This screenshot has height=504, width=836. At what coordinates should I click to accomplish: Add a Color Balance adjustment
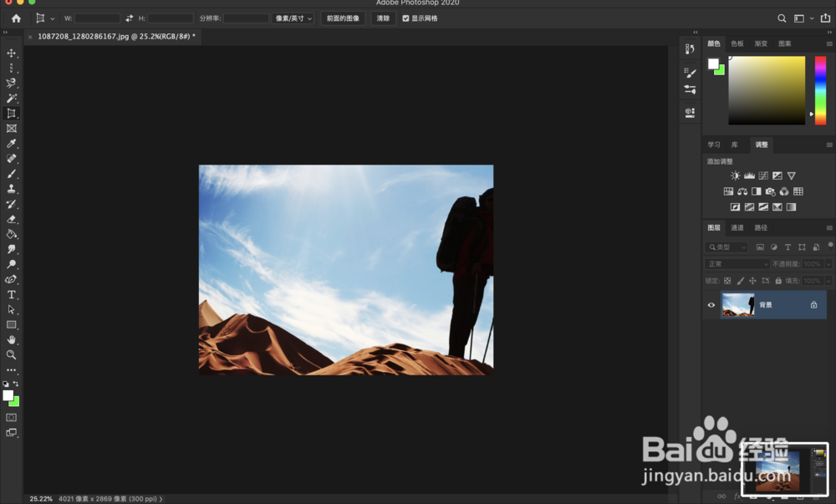point(742,191)
